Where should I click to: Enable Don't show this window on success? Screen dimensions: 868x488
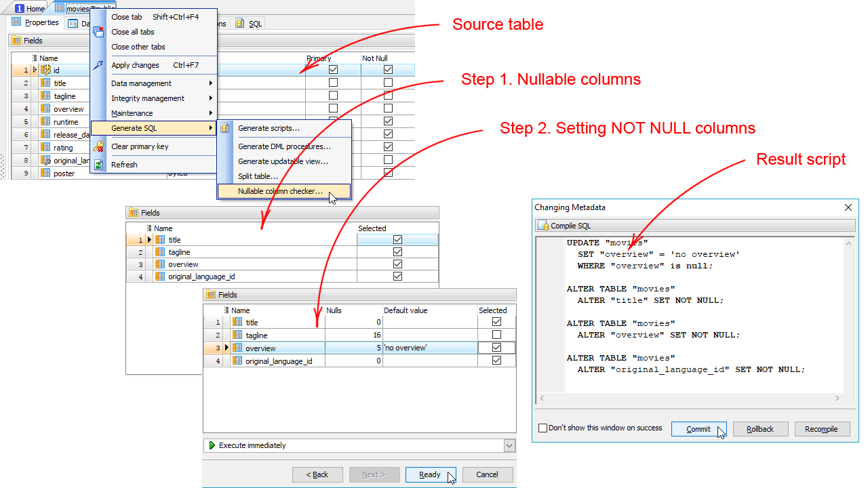[x=542, y=428]
